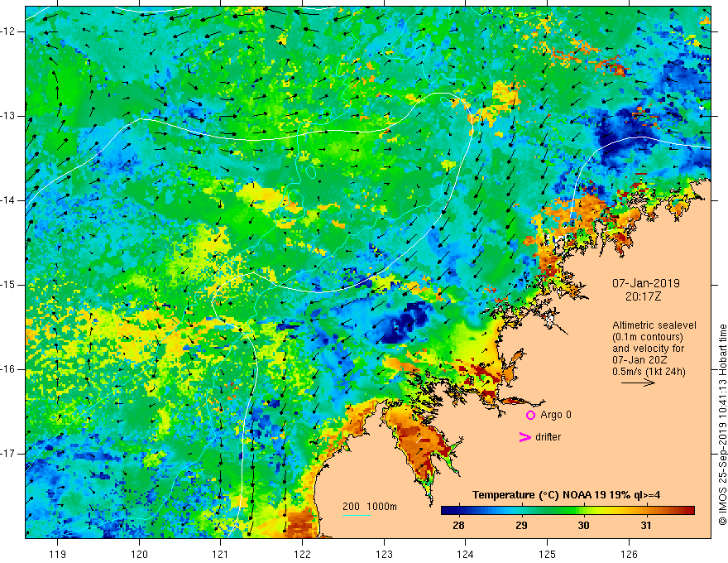Click the latitude axis label -15
Viewport: 728px width, 563px height.
pos(8,285)
